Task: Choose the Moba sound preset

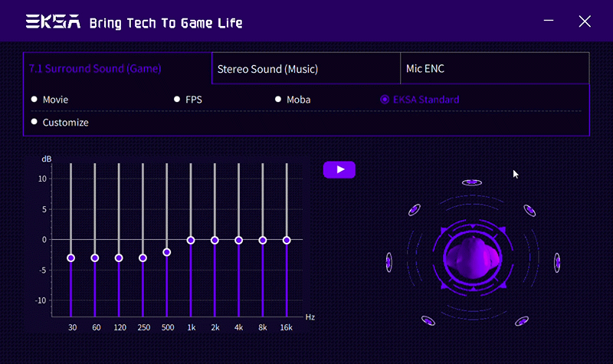Action: pyautogui.click(x=279, y=100)
